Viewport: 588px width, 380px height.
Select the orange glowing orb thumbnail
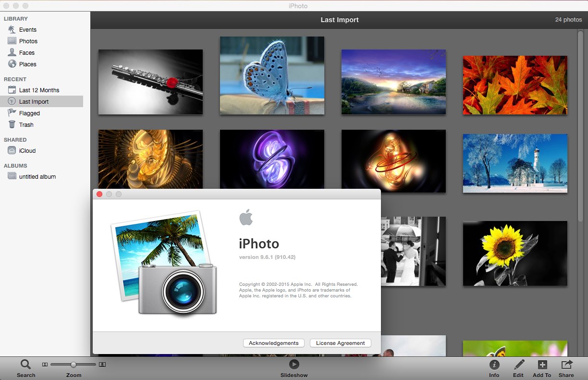(x=393, y=161)
